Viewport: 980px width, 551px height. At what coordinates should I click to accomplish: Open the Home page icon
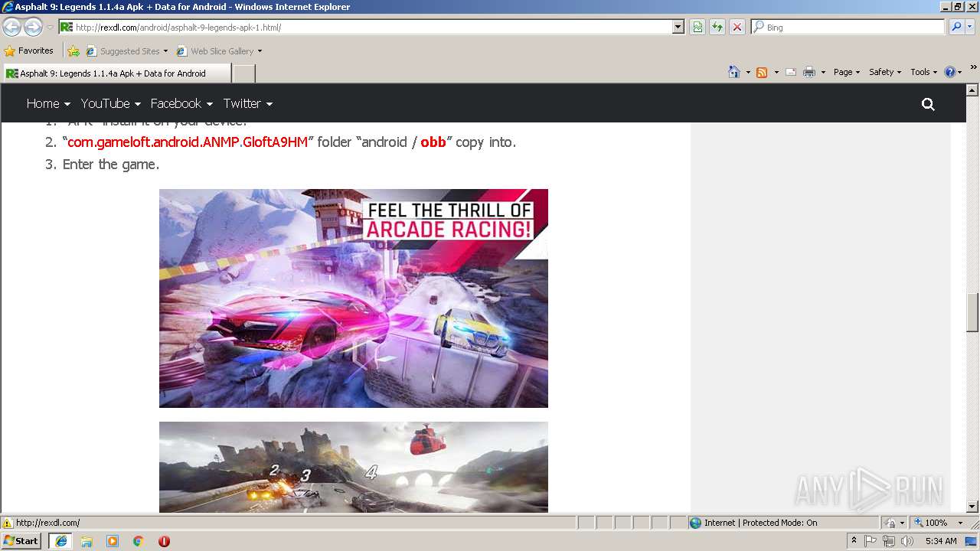point(733,72)
